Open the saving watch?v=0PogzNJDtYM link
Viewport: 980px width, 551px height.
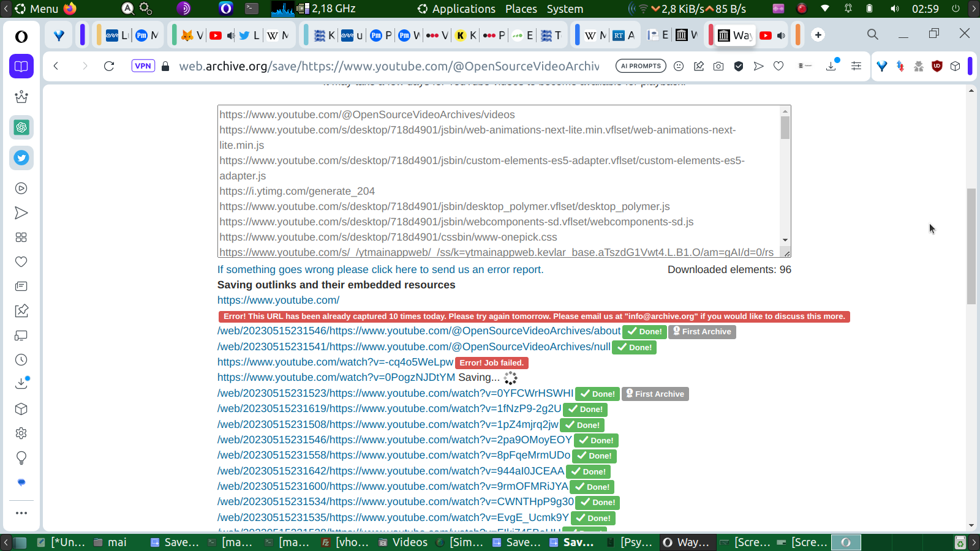point(336,377)
